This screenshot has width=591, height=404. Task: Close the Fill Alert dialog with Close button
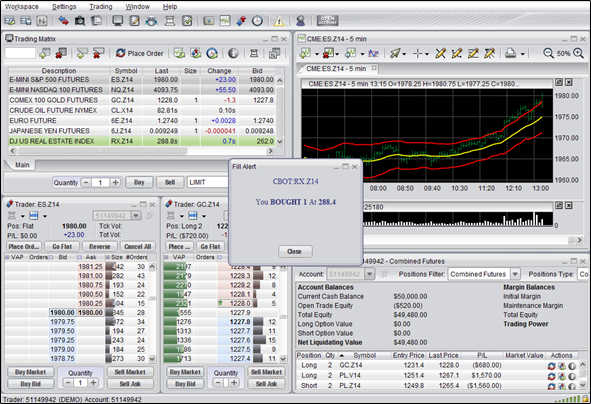coord(295,251)
